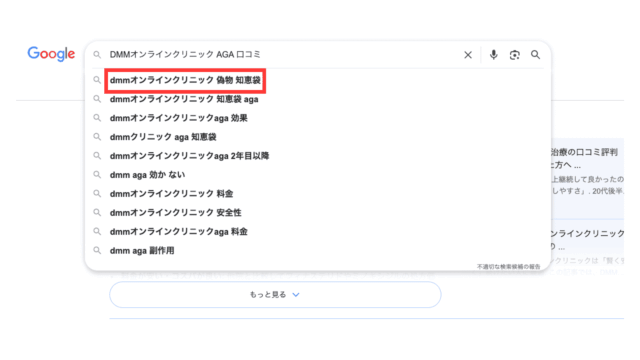Choose suggestion dmmオンラインクリニックaga 効果

(179, 118)
